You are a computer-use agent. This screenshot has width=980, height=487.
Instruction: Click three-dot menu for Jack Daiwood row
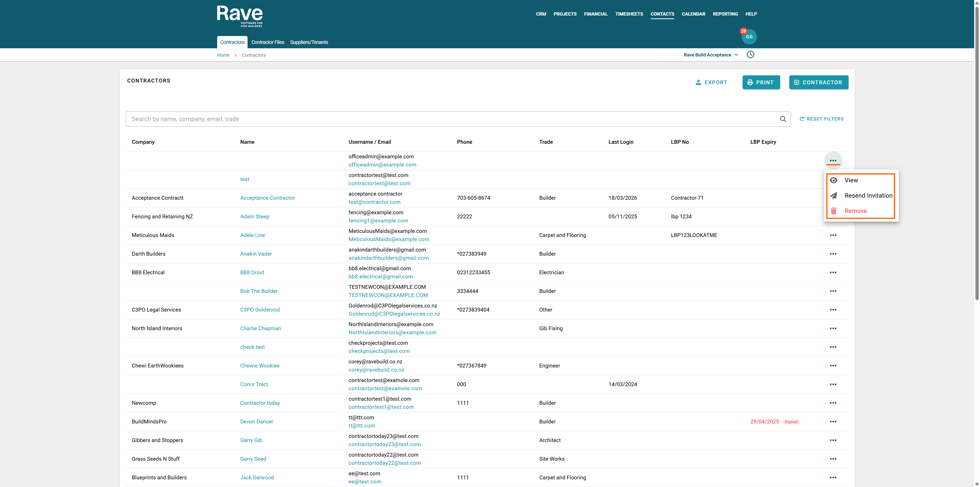pyautogui.click(x=833, y=478)
